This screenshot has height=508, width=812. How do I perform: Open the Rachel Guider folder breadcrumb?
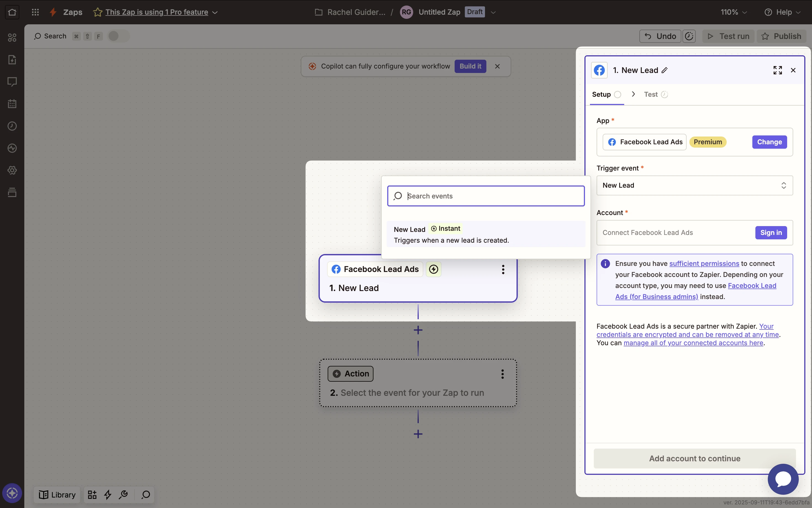click(350, 12)
